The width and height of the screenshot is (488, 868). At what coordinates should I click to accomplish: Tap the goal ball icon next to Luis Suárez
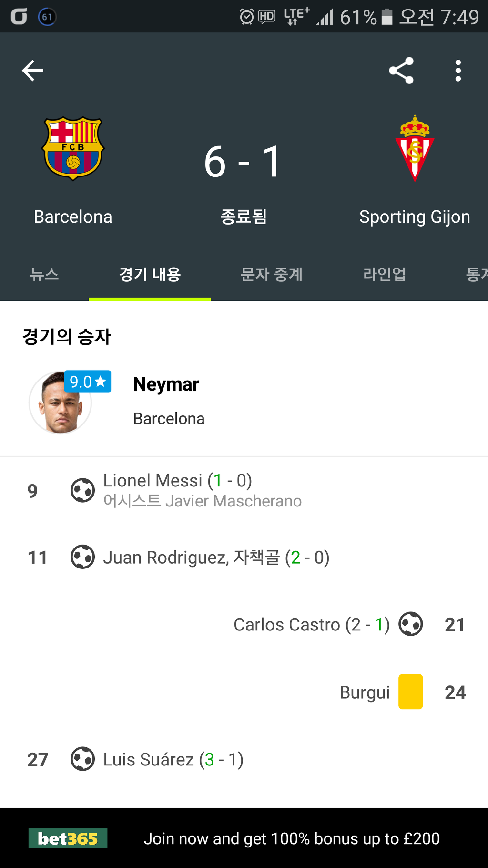coord(83,759)
